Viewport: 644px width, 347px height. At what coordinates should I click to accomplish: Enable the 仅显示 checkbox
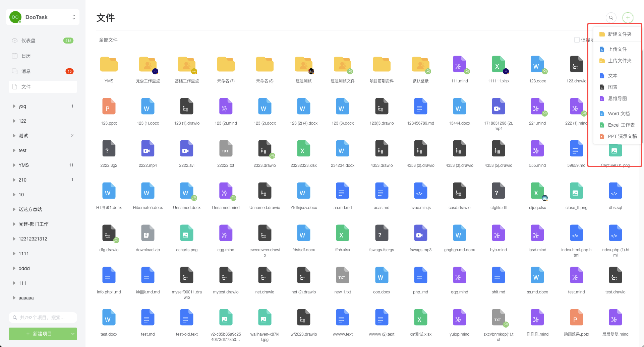[577, 40]
